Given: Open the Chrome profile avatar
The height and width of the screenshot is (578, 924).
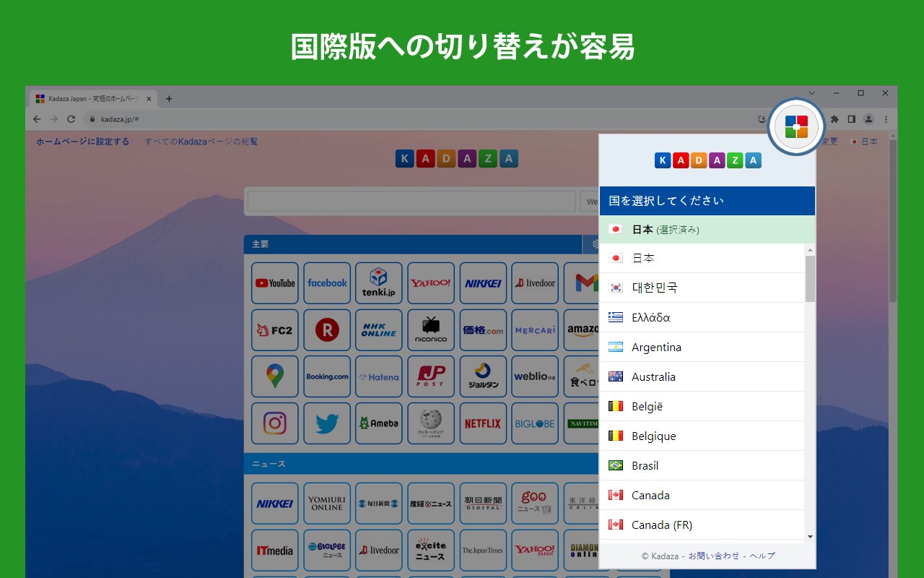Looking at the screenshot, I should pos(868,119).
